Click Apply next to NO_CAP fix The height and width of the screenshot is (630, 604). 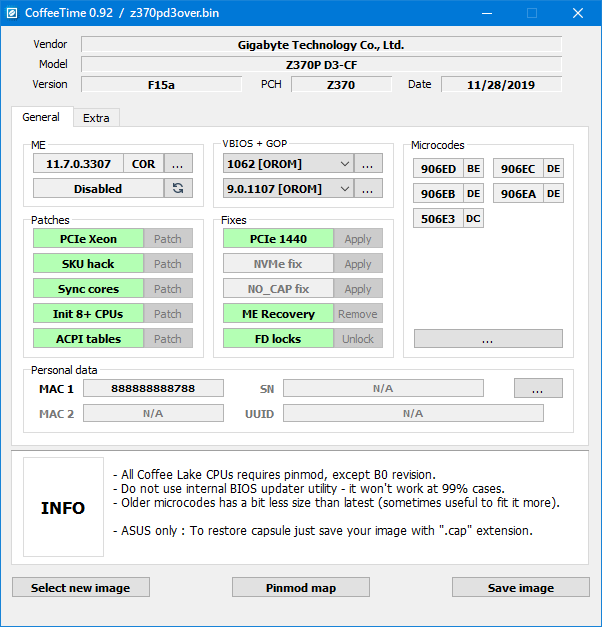tap(358, 289)
